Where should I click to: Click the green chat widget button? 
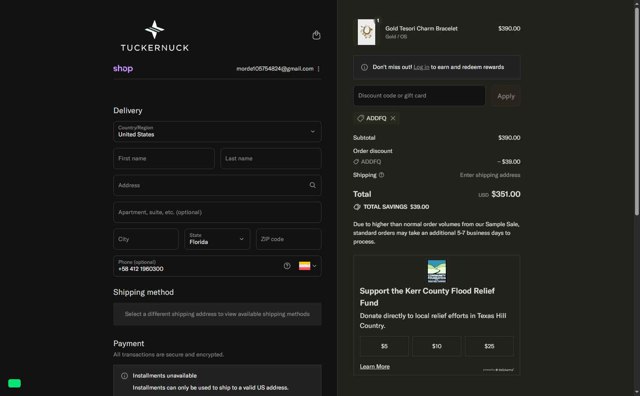click(14, 383)
